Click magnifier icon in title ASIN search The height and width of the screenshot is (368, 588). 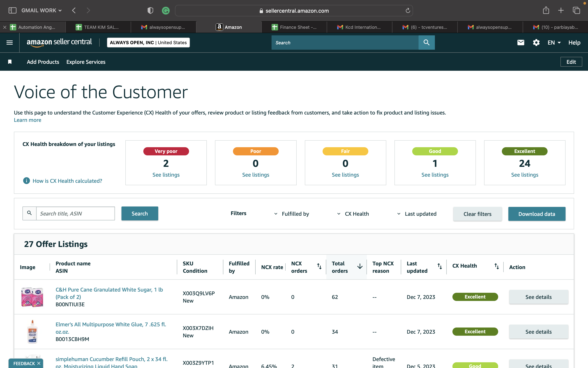click(x=29, y=213)
